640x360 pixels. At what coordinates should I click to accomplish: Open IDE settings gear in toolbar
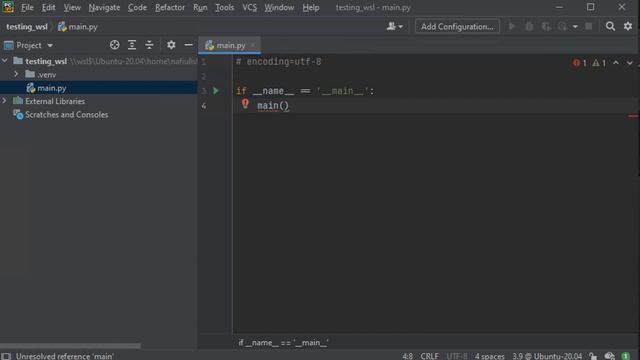(628, 27)
